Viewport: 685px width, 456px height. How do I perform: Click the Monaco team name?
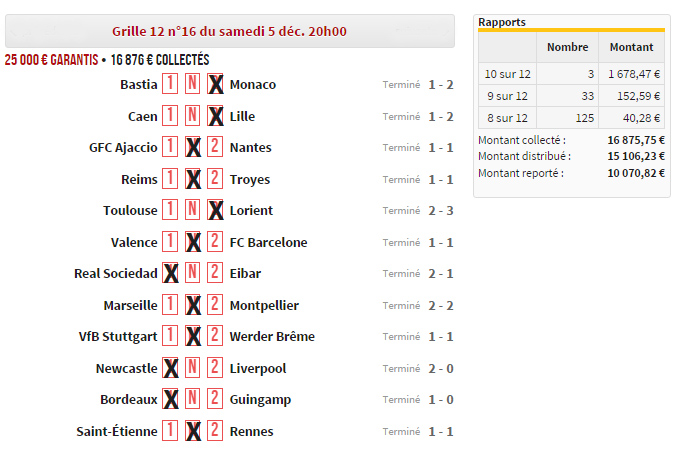coord(252,84)
